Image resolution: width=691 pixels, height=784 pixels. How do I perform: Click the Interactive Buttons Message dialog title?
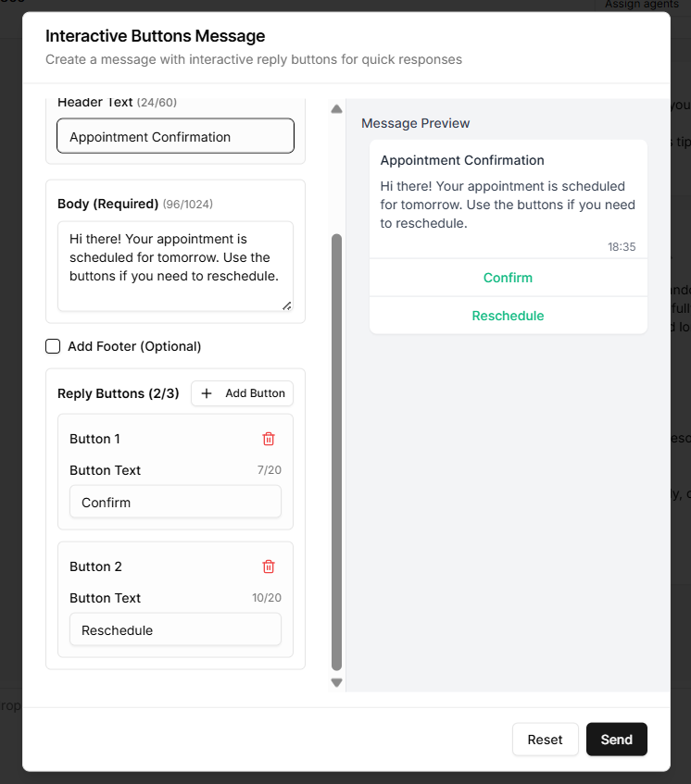tap(156, 37)
